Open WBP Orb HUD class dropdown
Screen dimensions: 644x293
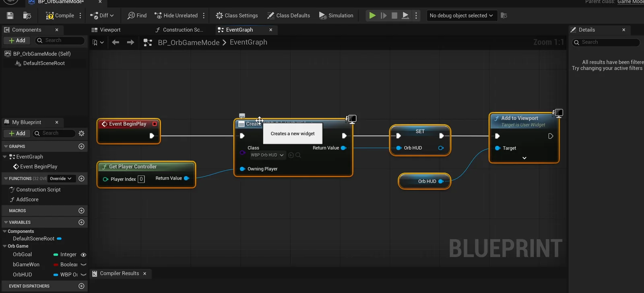coord(267,155)
